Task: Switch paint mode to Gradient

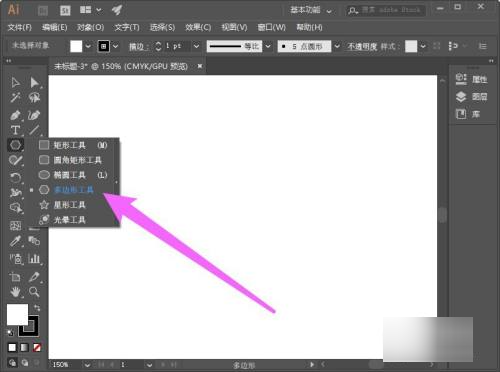Action: click(x=25, y=348)
